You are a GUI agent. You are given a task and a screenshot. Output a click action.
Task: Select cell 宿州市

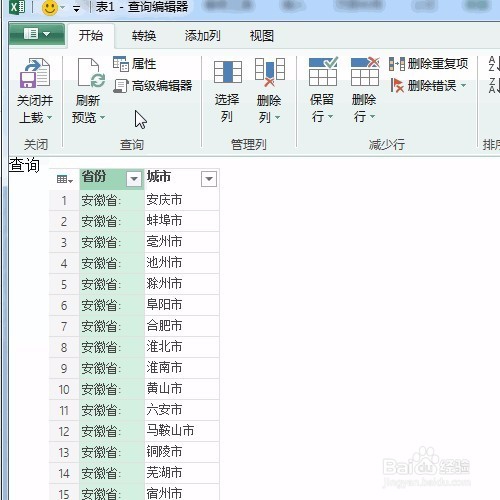coord(182,492)
